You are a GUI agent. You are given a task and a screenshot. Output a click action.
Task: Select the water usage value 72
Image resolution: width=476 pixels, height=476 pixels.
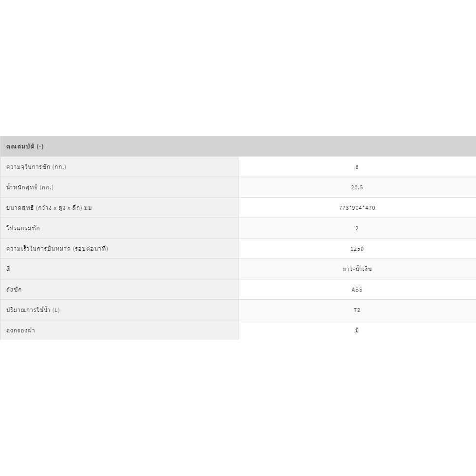click(x=357, y=310)
